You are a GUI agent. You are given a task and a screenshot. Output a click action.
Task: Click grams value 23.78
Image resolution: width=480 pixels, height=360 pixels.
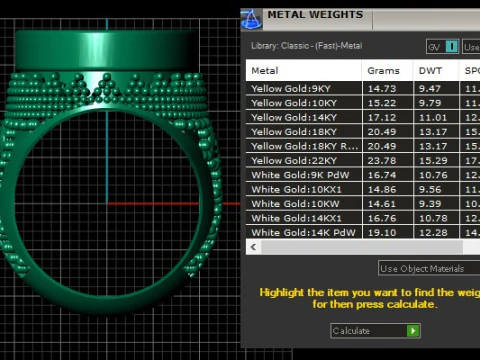tap(382, 161)
